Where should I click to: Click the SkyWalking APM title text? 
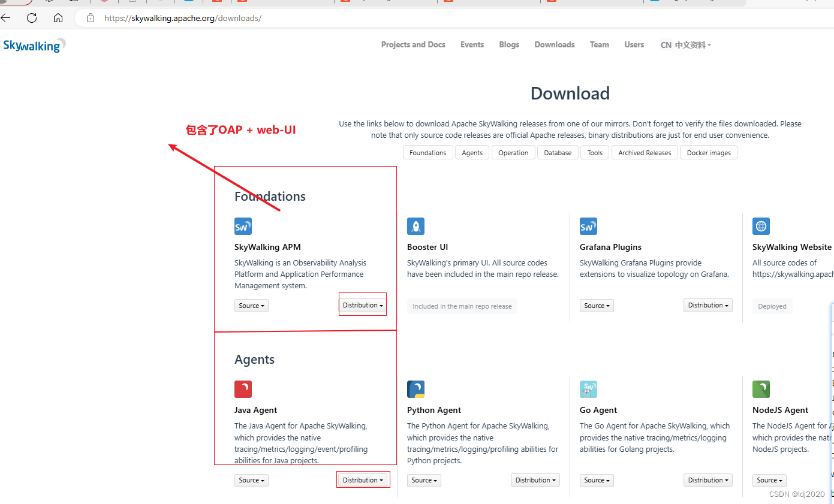point(267,247)
